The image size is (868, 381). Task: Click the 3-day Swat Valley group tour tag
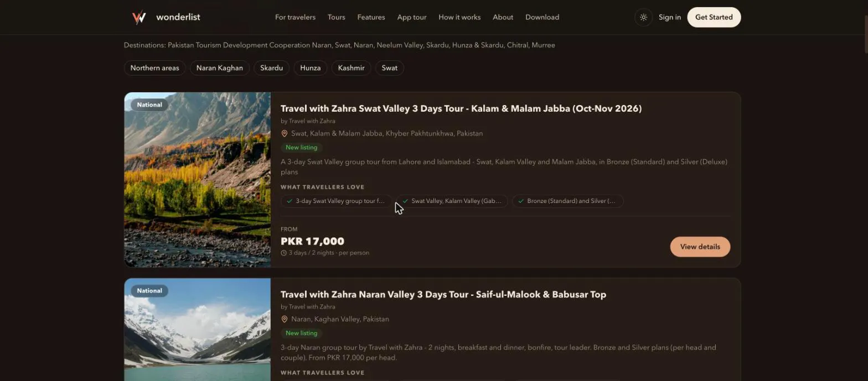click(x=337, y=201)
